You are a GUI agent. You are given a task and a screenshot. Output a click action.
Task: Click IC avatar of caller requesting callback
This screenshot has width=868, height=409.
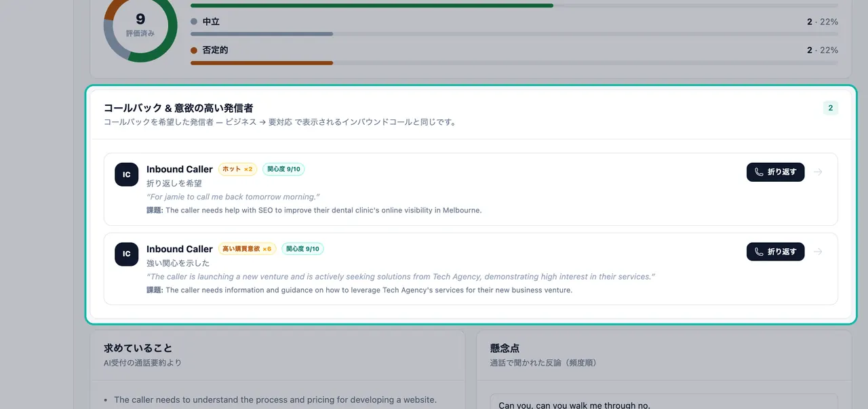pyautogui.click(x=127, y=174)
